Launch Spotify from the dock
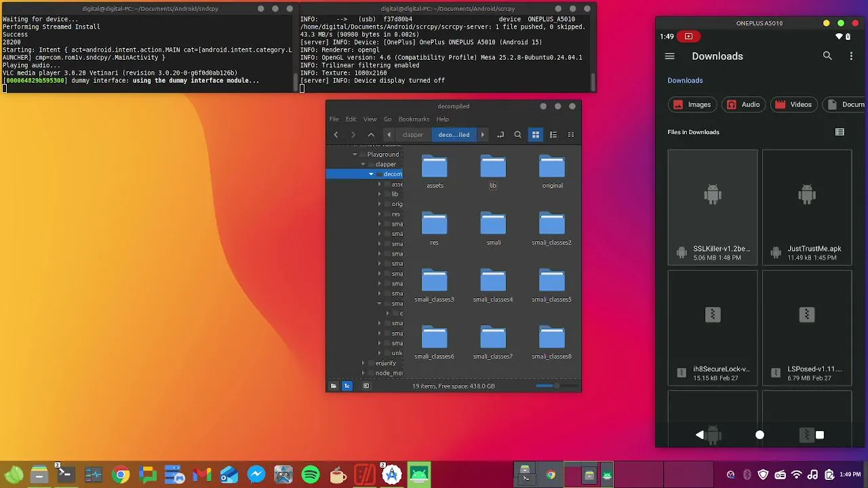 311,475
